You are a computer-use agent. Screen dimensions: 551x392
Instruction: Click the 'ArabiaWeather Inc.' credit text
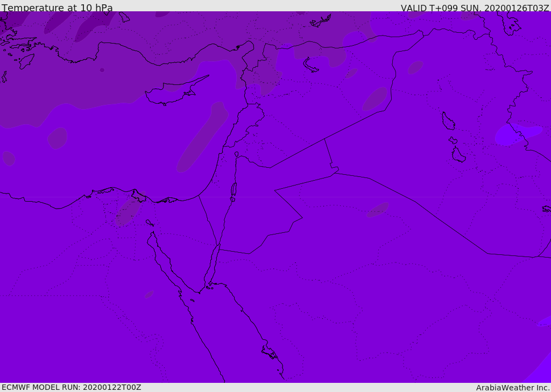pos(513,388)
